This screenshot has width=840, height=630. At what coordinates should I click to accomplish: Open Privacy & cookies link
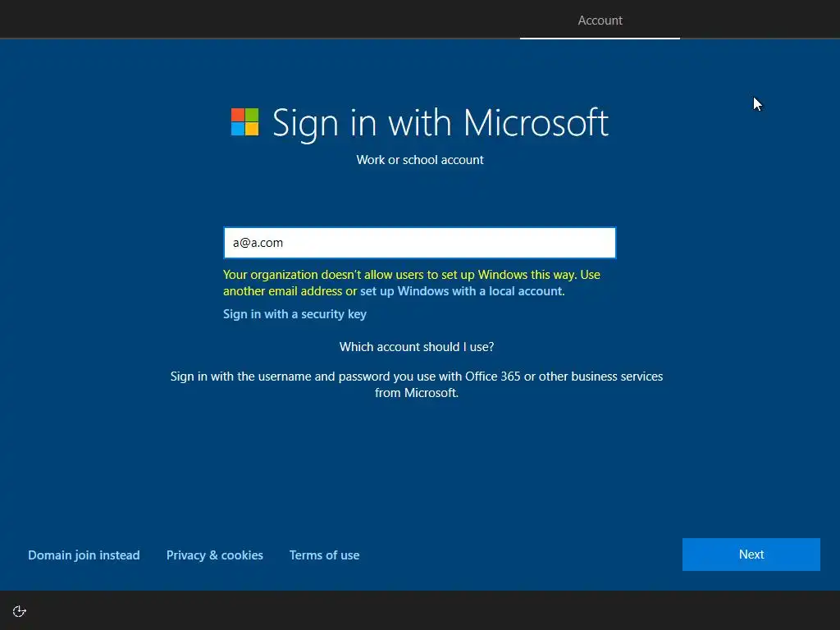coord(215,555)
